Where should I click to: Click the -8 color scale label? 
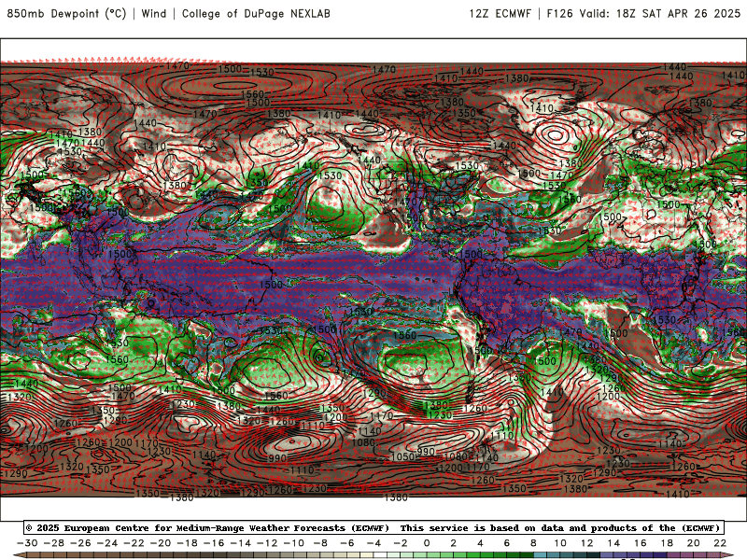tap(320, 543)
